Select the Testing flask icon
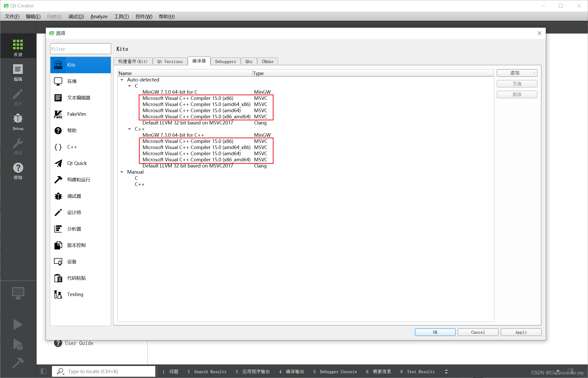This screenshot has width=588, height=378. (58, 295)
